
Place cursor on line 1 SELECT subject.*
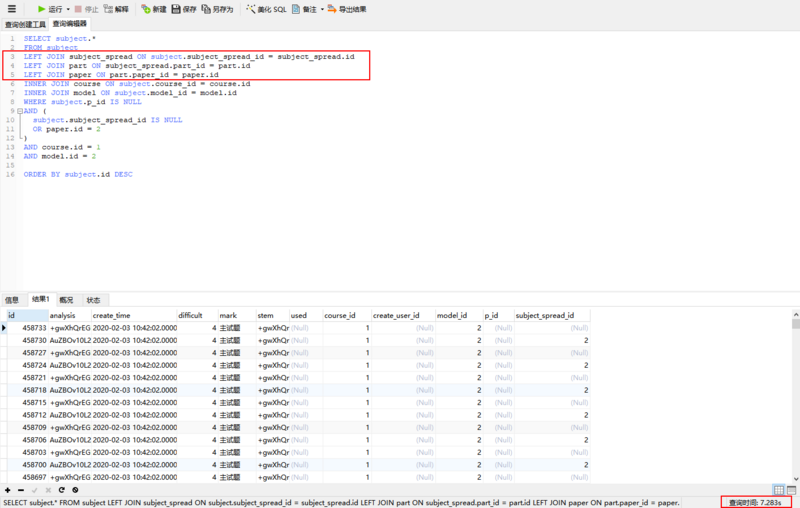click(x=60, y=38)
